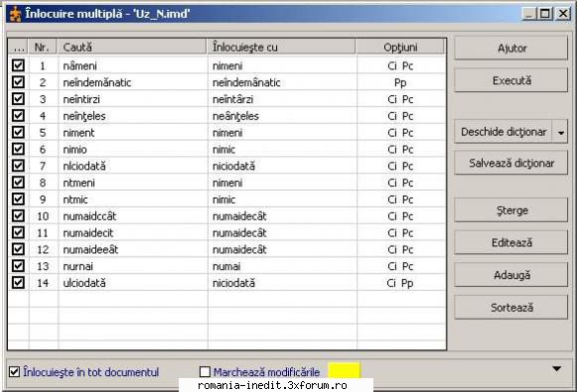The height and width of the screenshot is (392, 577).
Task: Toggle the checkbox for row 2 neîndemănatic
Action: [x=18, y=81]
